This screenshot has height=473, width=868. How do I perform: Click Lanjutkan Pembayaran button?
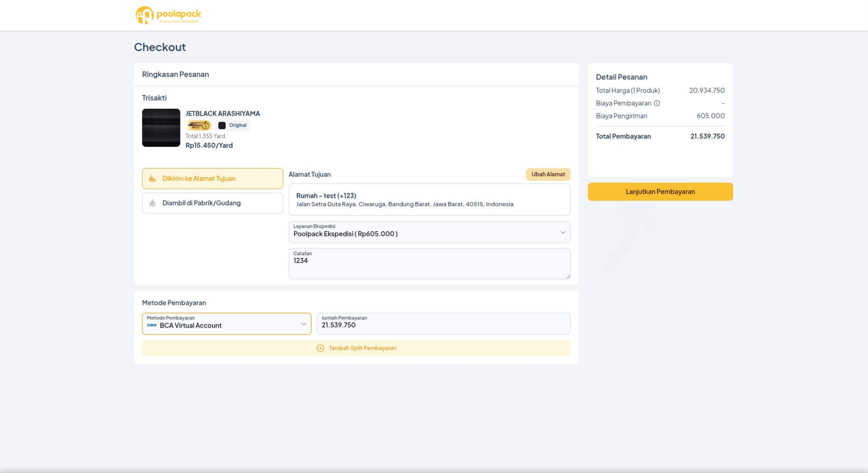click(x=660, y=192)
